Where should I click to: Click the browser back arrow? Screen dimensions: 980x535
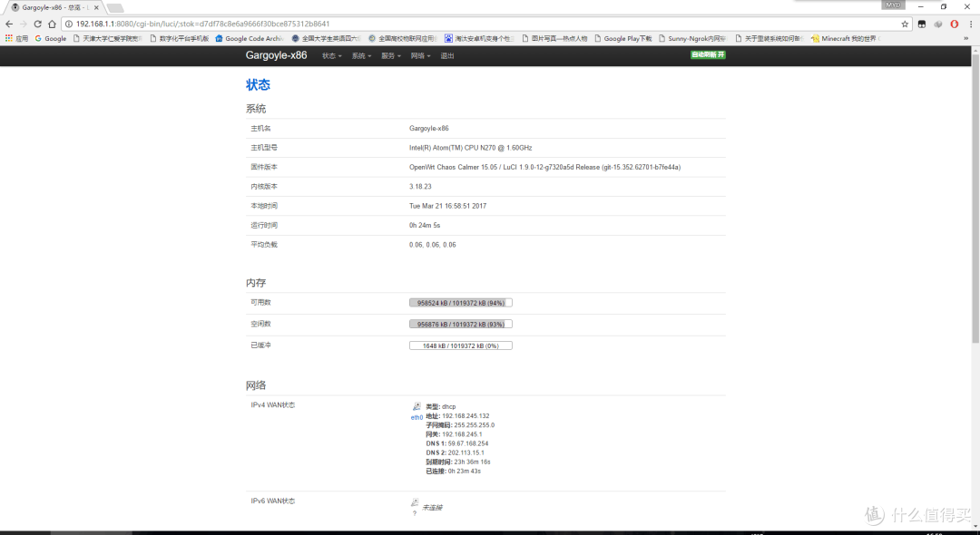tap(9, 24)
